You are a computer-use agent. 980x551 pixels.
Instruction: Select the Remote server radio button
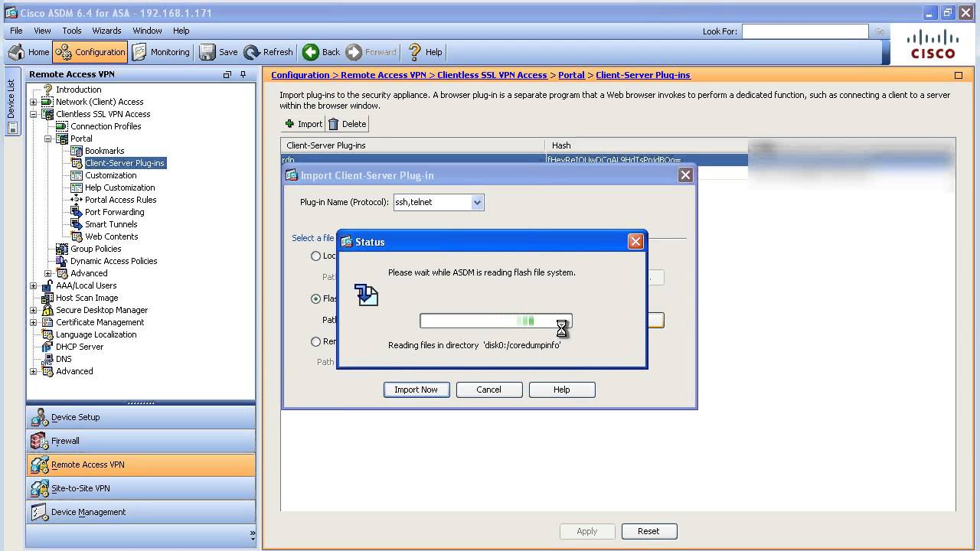pyautogui.click(x=315, y=341)
